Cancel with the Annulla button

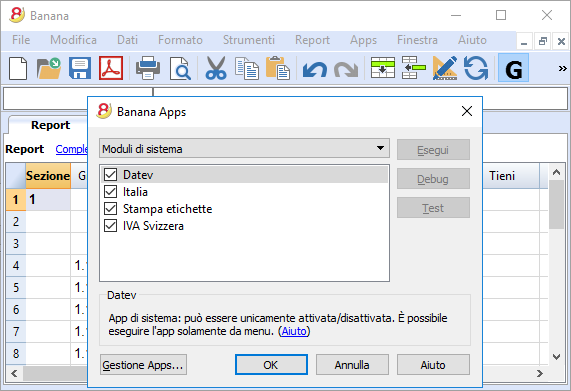point(352,365)
